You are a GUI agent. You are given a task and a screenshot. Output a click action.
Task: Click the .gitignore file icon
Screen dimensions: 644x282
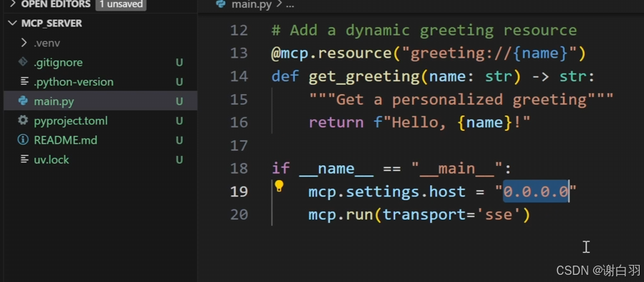pos(23,62)
